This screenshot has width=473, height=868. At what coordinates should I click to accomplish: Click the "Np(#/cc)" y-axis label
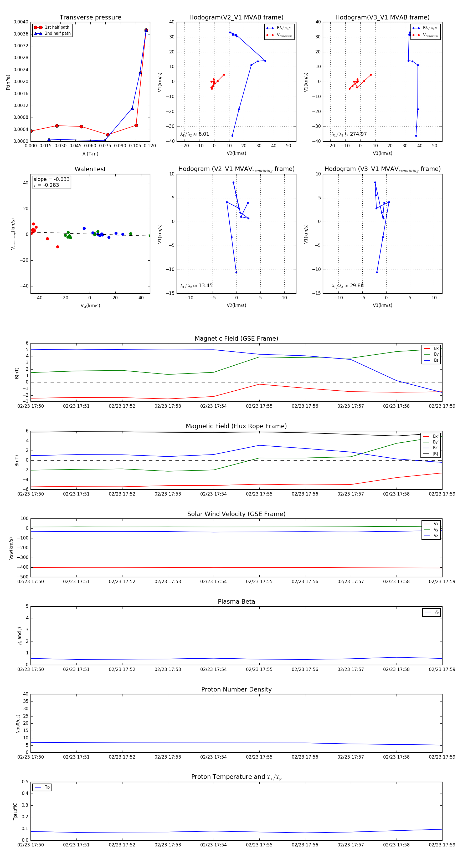coord(18,724)
